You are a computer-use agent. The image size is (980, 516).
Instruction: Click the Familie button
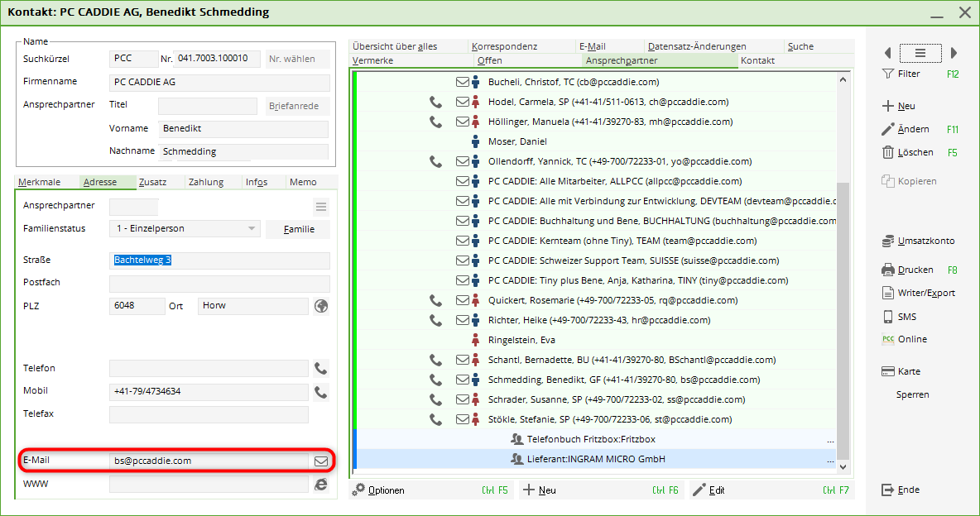coord(298,229)
